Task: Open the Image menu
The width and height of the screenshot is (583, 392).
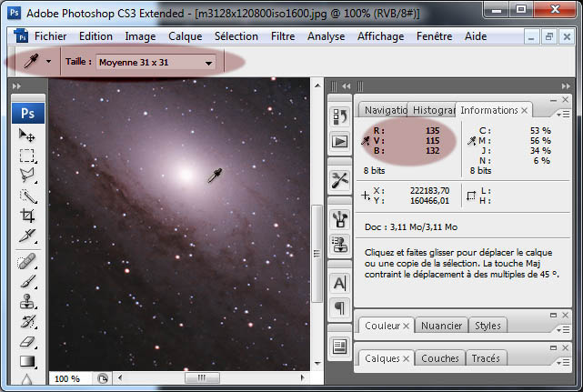Action: click(140, 36)
